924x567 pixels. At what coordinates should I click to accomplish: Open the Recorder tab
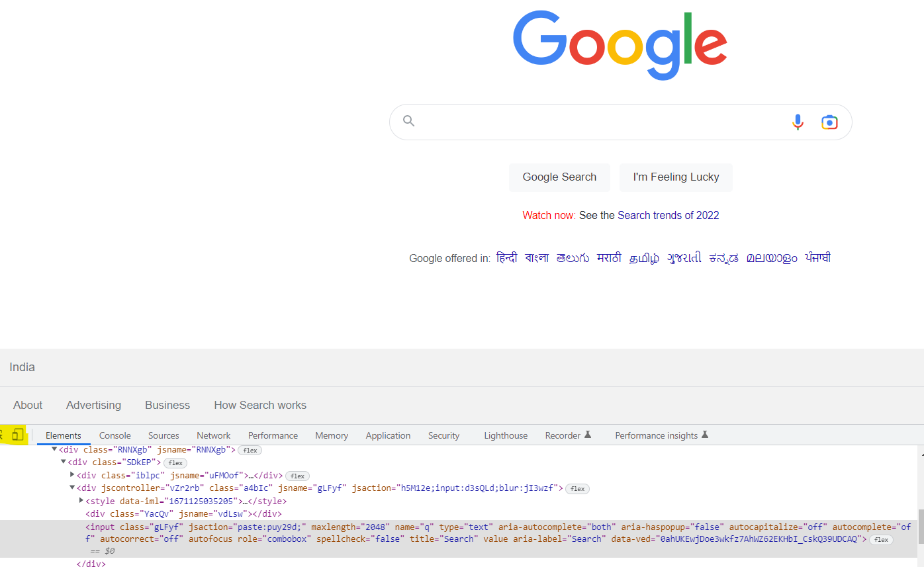point(568,435)
